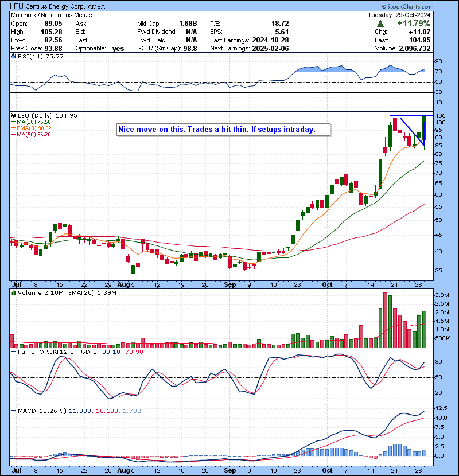This screenshot has width=459, height=476.
Task: Click the 12.5 MACD axis label
Action: pyautogui.click(x=441, y=408)
